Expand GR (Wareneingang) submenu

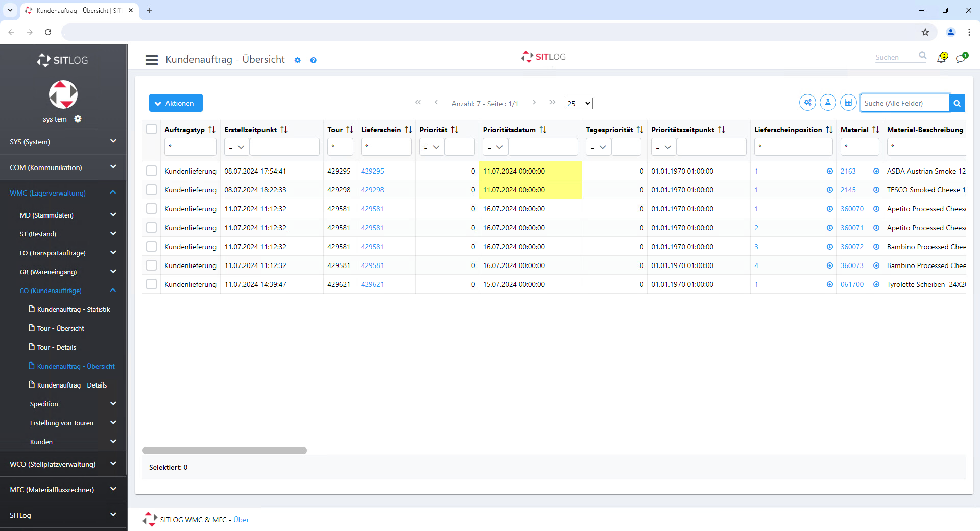63,272
